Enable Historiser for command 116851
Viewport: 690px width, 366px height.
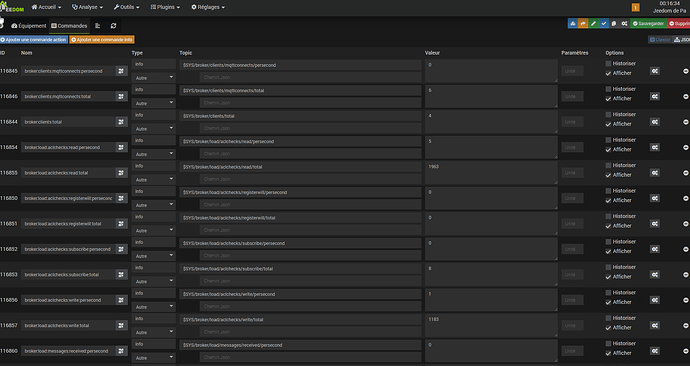coord(608,216)
